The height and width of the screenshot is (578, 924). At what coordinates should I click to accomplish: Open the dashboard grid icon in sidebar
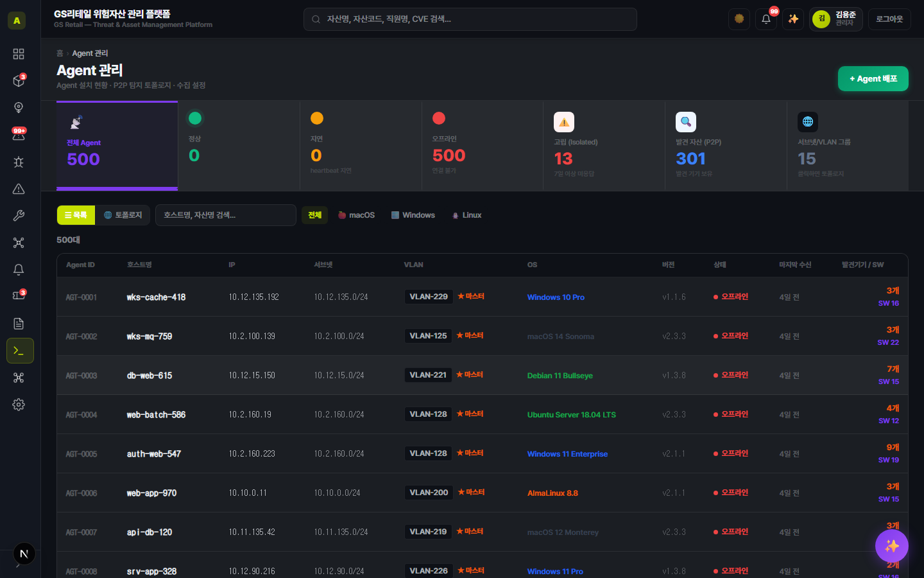19,54
